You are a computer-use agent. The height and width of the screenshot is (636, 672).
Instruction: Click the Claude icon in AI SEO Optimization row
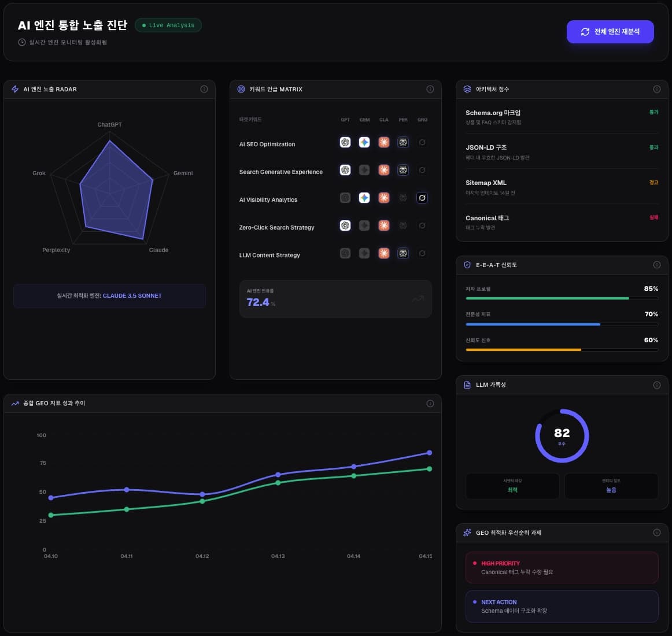click(383, 142)
